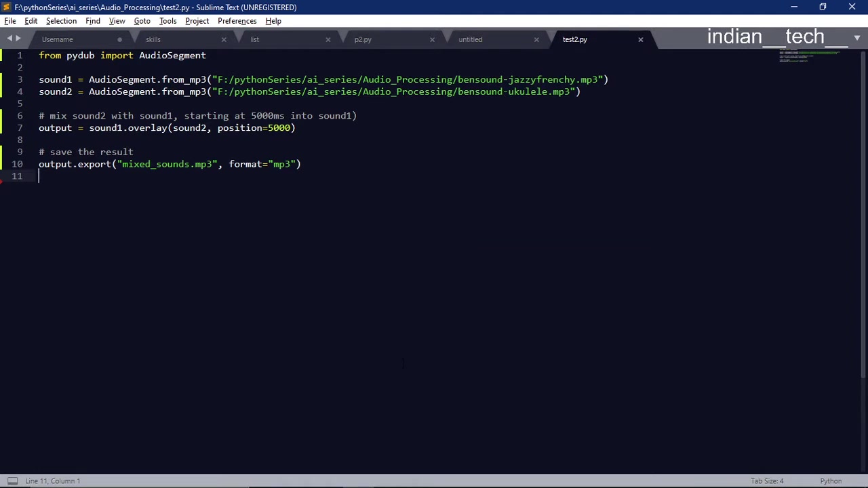The image size is (868, 488).
Task: Click 'position=5000' in the overlay call
Action: tap(254, 128)
